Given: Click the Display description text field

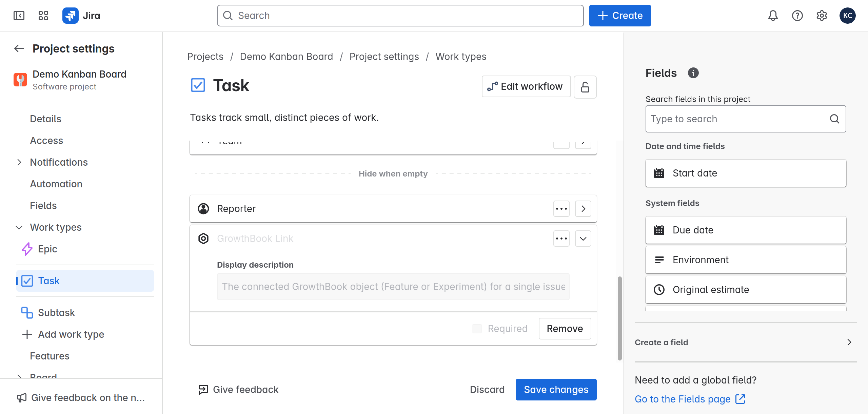Looking at the screenshot, I should pyautogui.click(x=393, y=287).
